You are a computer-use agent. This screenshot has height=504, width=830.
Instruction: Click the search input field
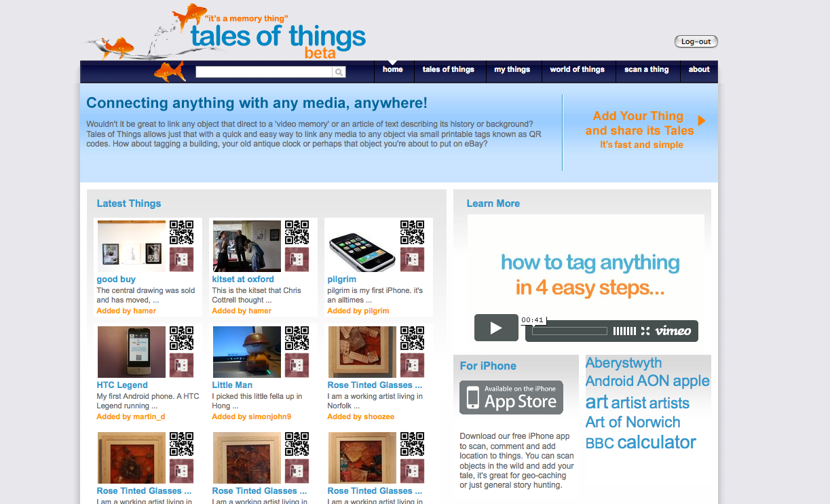click(x=264, y=72)
